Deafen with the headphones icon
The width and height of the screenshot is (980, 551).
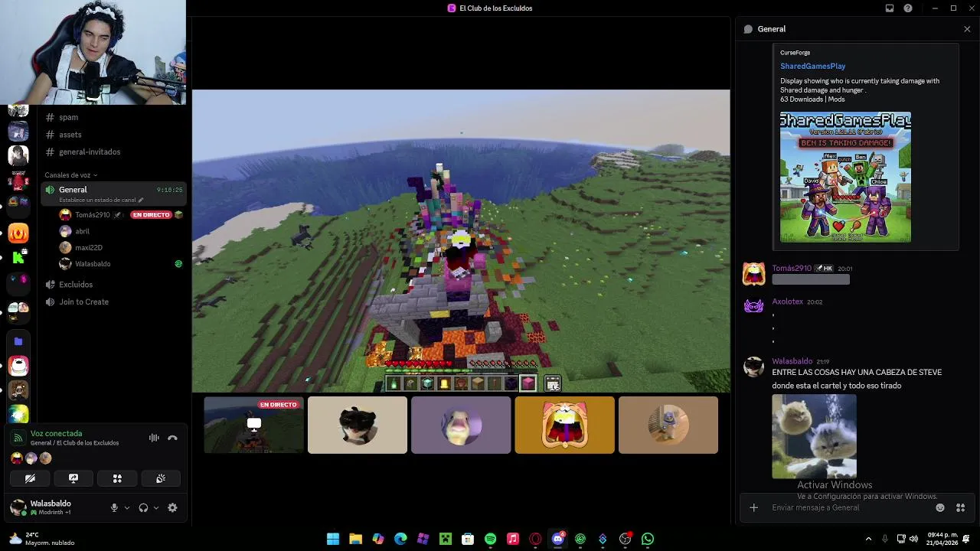143,507
